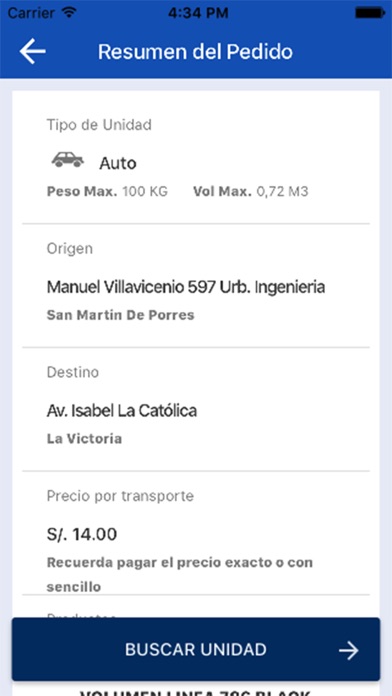Click the car icon next to Auto

click(67, 160)
